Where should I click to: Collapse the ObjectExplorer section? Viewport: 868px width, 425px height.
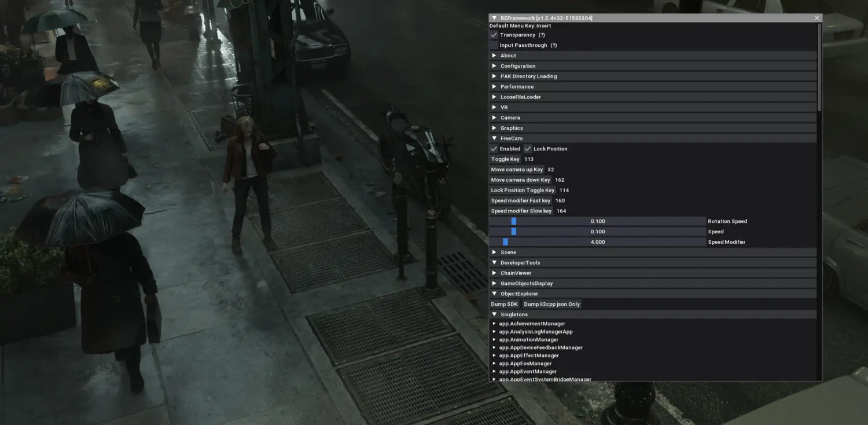pyautogui.click(x=494, y=294)
